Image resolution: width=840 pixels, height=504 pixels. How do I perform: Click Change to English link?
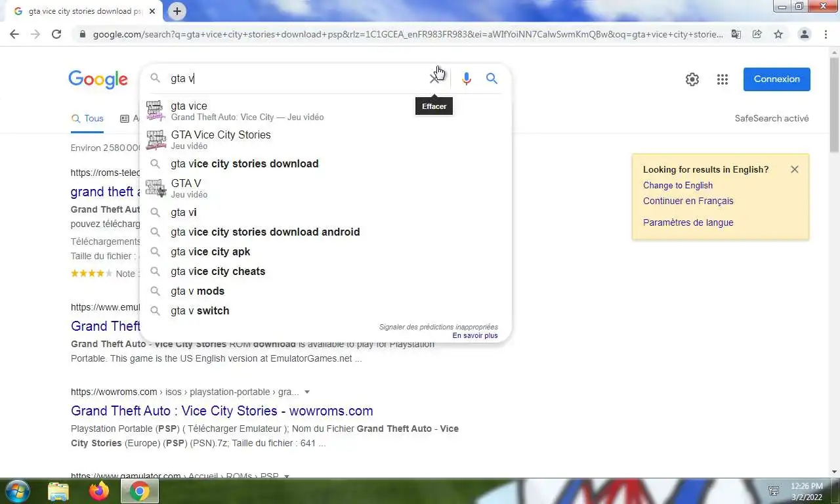coord(678,186)
